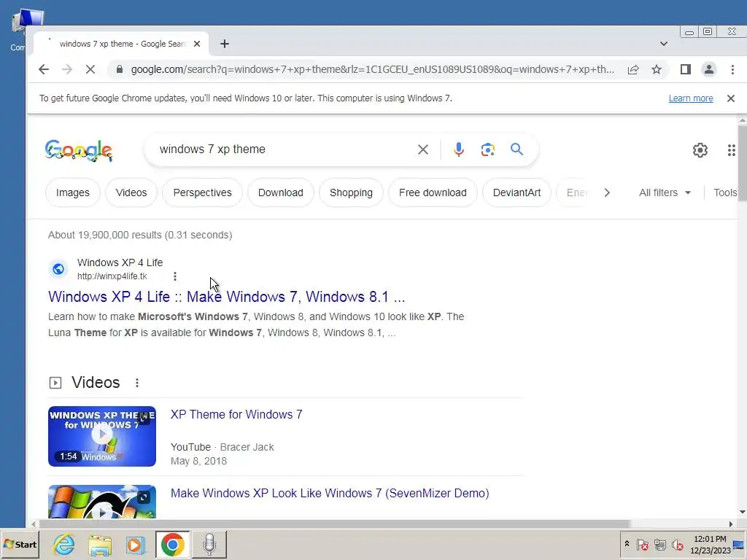Stop loading the page with X button

90,69
